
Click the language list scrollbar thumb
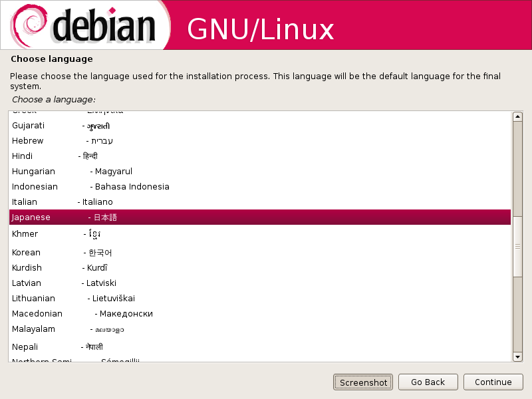[517, 246]
